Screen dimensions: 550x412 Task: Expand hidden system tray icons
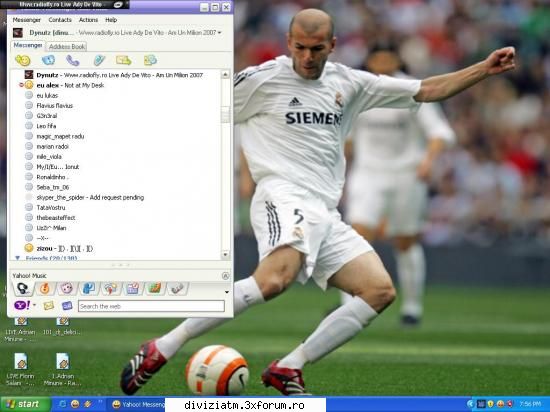click(x=471, y=404)
